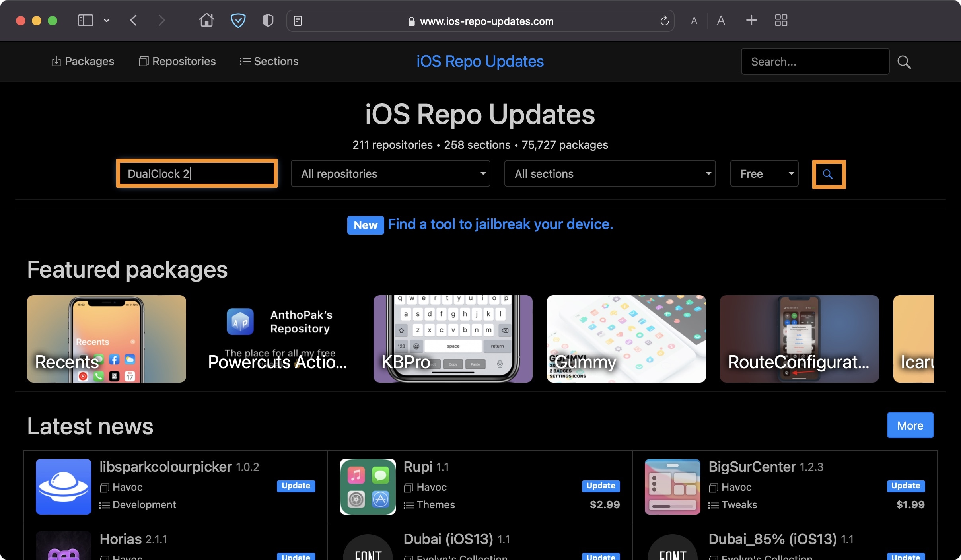961x560 pixels.
Task: Reload the page with the refresh icon
Action: click(664, 21)
